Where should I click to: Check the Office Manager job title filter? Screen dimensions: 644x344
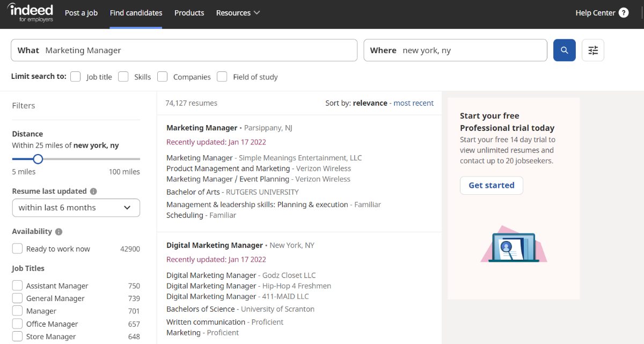tap(17, 324)
